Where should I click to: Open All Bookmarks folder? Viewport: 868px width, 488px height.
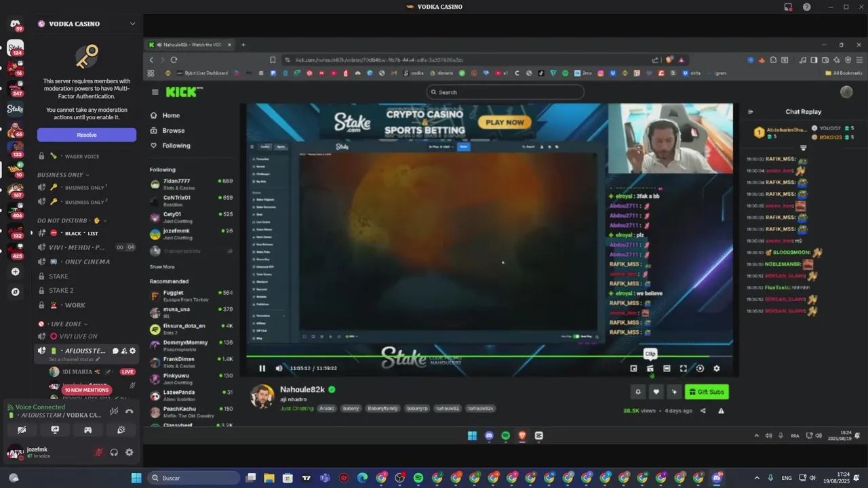click(844, 73)
